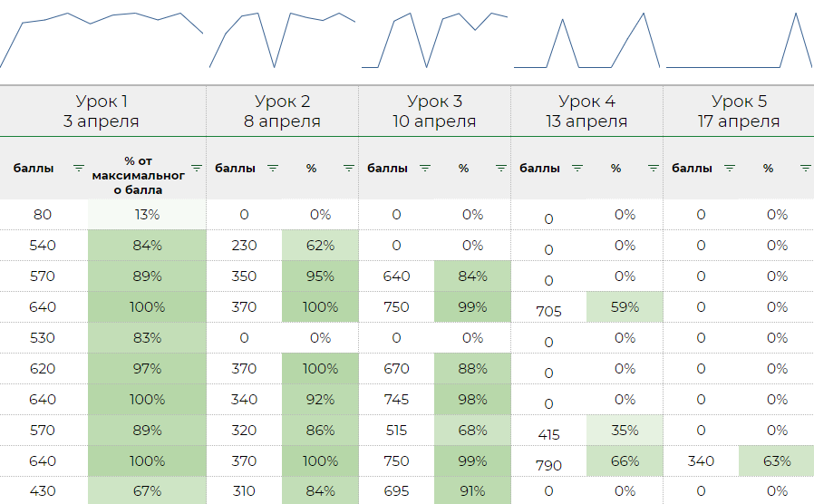This screenshot has height=504, width=814.
Task: Select the 'Урок 1 3 апреля' header cell
Action: click(x=102, y=111)
